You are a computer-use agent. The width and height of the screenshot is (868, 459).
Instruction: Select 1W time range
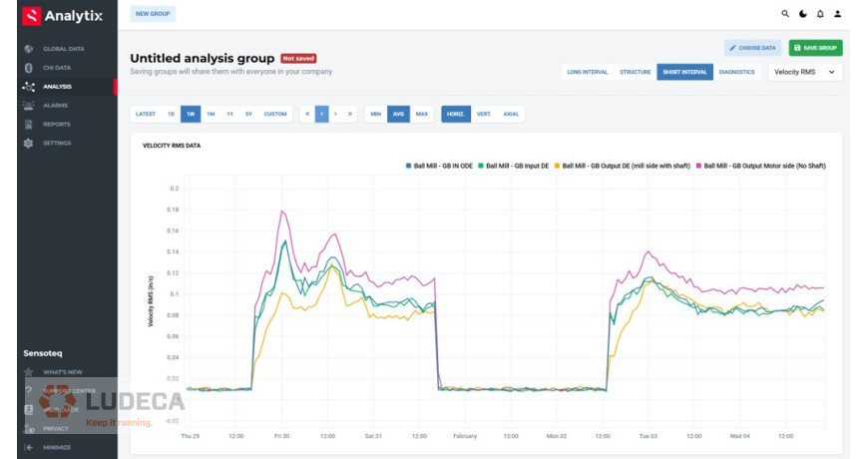(191, 114)
